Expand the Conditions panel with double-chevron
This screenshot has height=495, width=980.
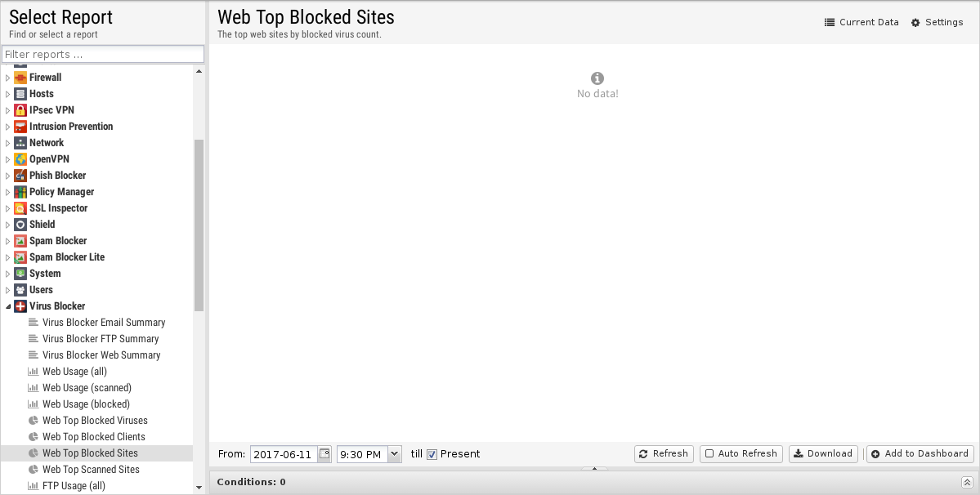967,482
